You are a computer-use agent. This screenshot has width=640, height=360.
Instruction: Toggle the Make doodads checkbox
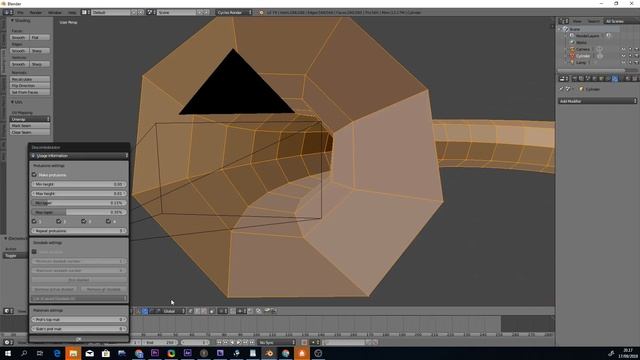click(x=34, y=252)
